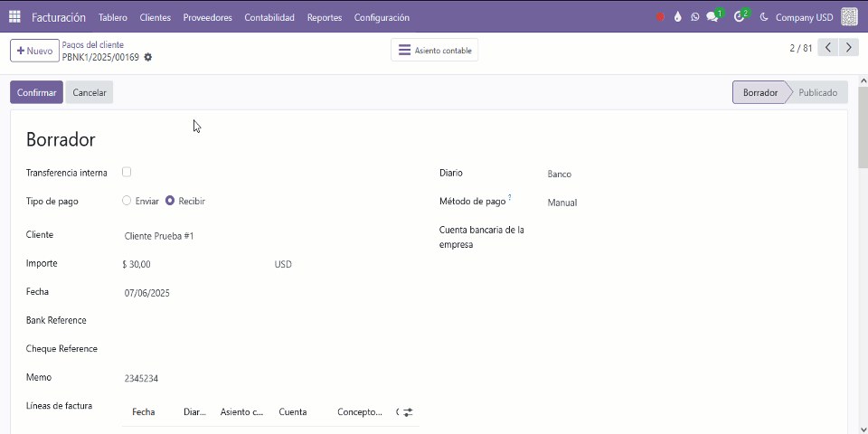The image size is (868, 434).
Task: Click the red recording dot icon
Action: click(x=660, y=17)
